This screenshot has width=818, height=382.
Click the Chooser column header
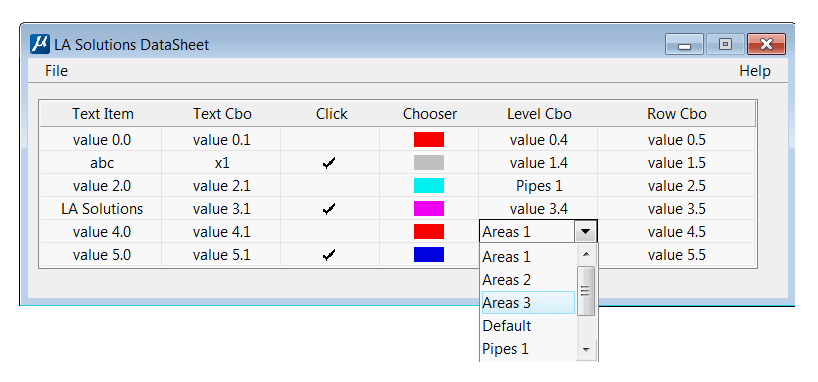tap(430, 114)
